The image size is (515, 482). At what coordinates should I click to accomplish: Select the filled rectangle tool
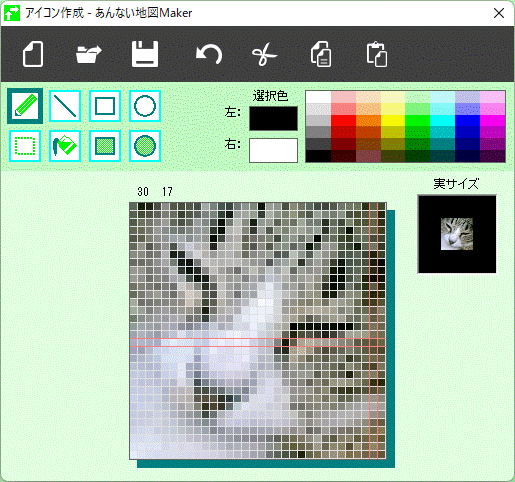[x=105, y=146]
